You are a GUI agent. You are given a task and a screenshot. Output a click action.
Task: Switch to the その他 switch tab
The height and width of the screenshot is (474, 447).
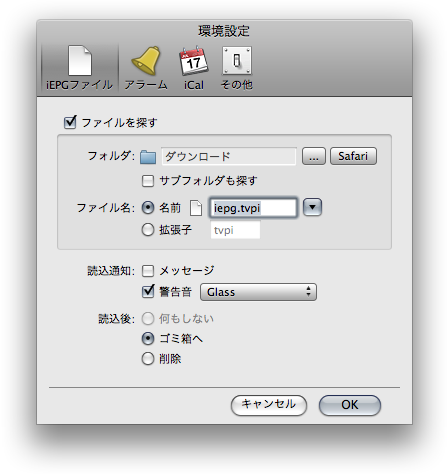237,68
